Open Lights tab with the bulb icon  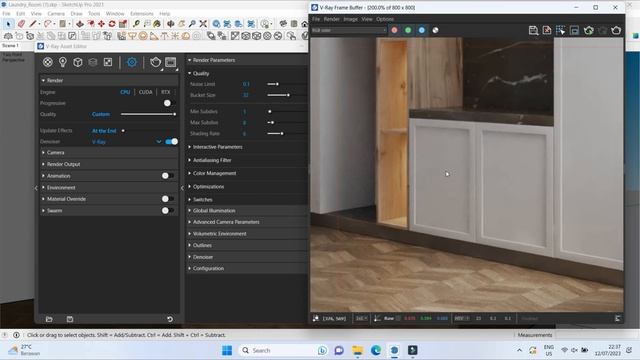click(62, 62)
